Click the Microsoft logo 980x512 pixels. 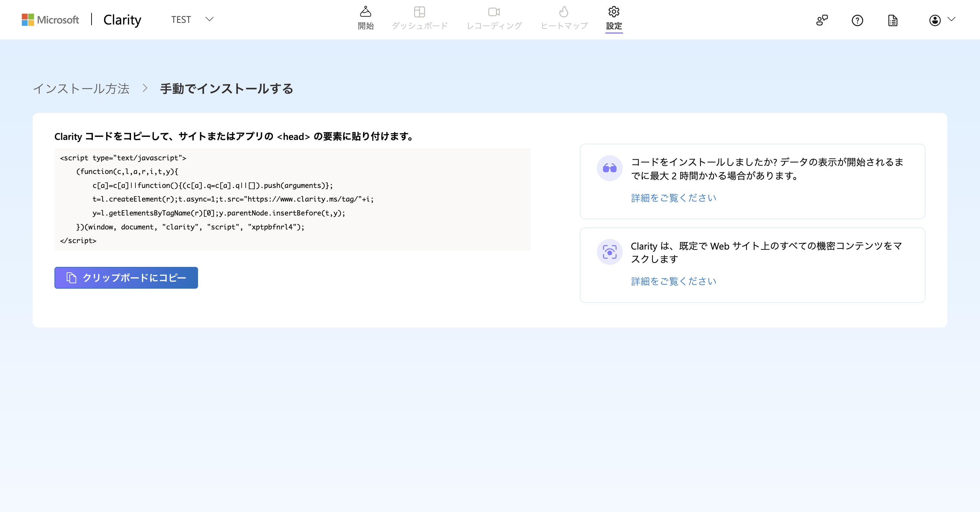50,19
